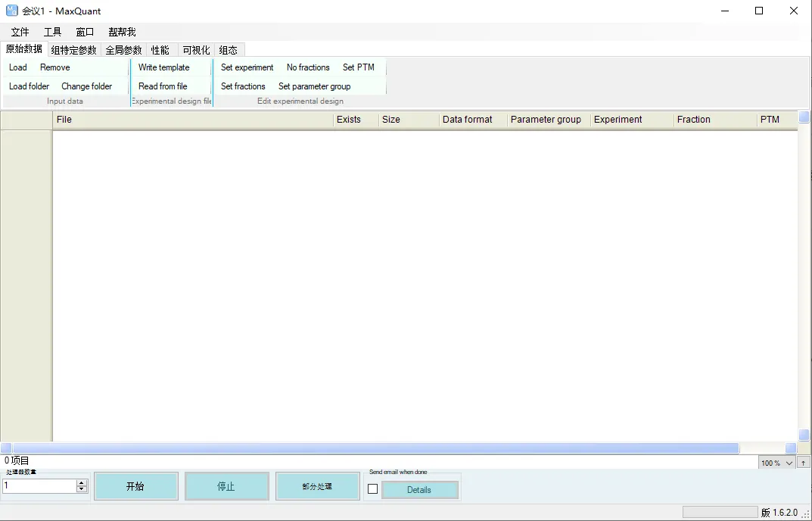The image size is (812, 521).
Task: Click the 0 项目 item count text
Action: coord(17,460)
